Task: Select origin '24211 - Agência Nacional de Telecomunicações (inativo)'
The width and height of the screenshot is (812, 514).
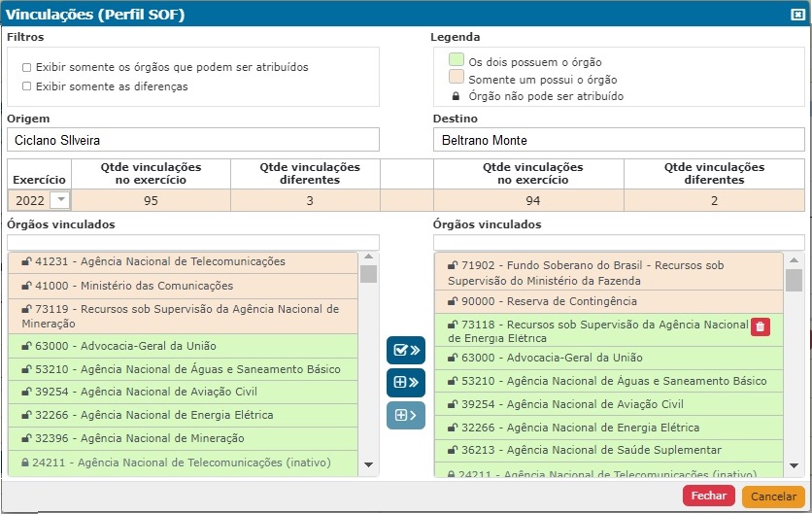Action: 183,463
